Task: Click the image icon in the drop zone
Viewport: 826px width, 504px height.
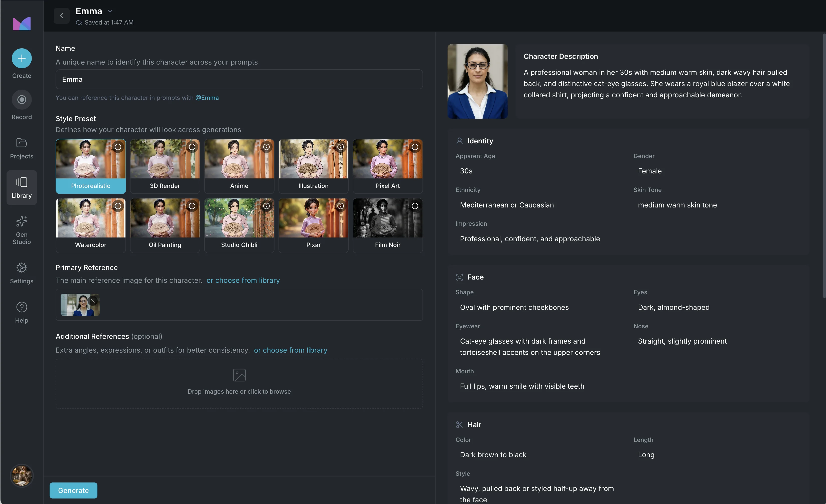Action: (239, 375)
